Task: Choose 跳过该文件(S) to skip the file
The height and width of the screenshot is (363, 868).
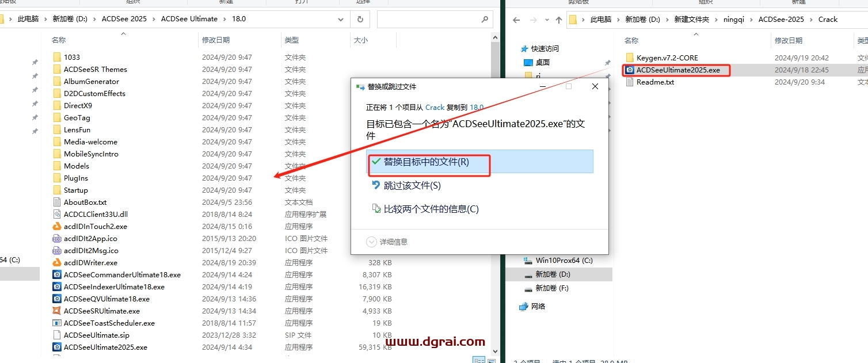Action: [x=412, y=185]
